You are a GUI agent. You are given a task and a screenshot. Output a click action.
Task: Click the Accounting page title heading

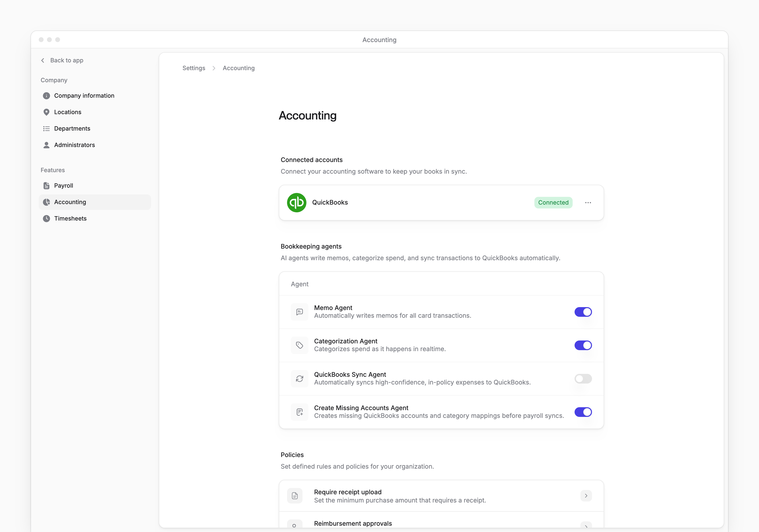[x=307, y=116]
